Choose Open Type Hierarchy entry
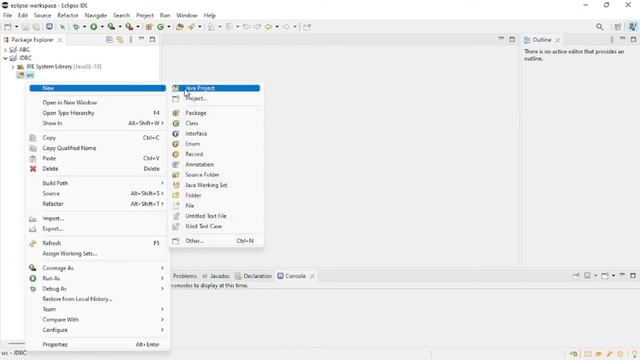 [x=98, y=113]
